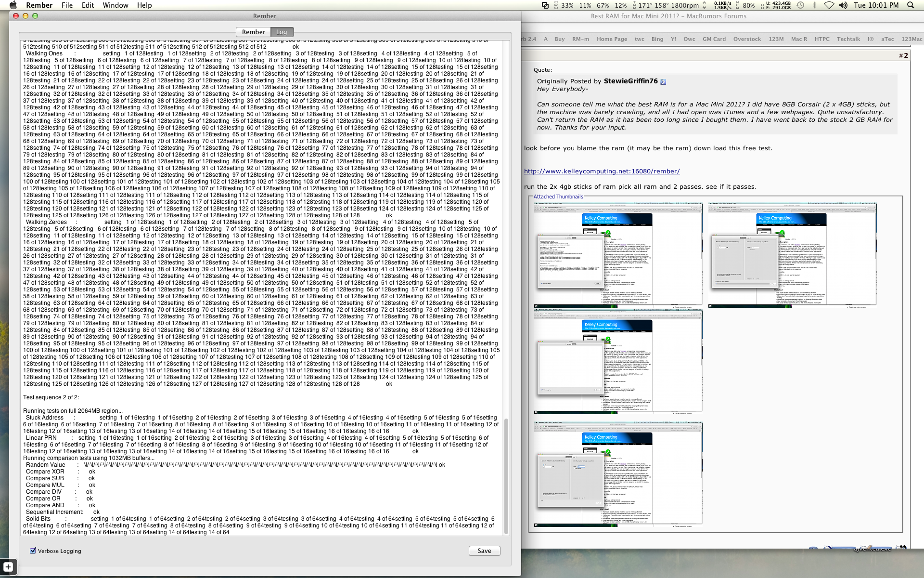The height and width of the screenshot is (578, 924).
Task: Open Spotlight search magnifier icon
Action: [x=910, y=5]
